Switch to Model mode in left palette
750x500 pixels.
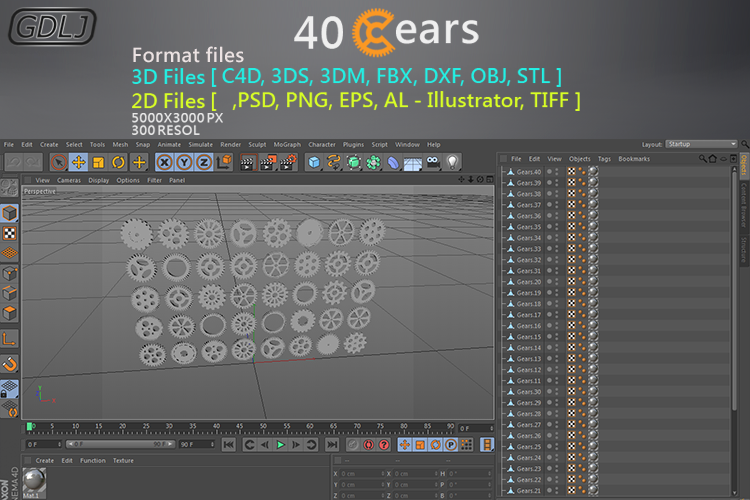click(x=10, y=213)
